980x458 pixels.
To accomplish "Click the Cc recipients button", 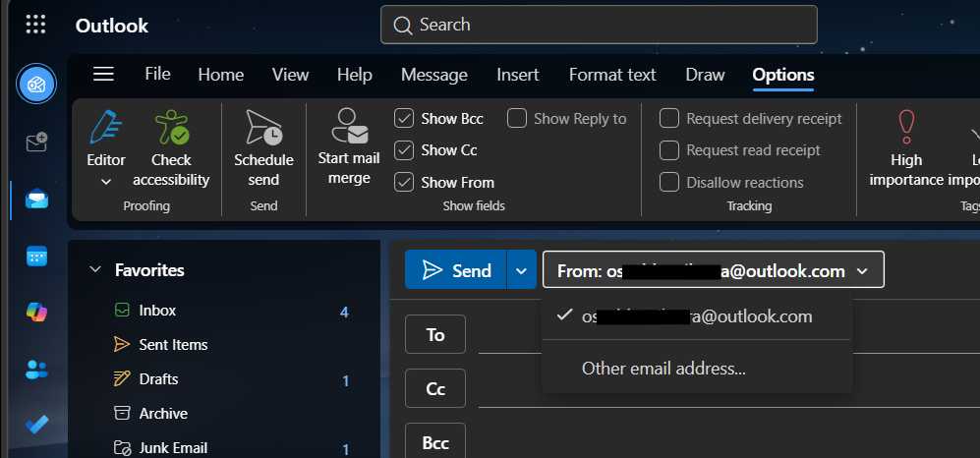I will pyautogui.click(x=435, y=388).
